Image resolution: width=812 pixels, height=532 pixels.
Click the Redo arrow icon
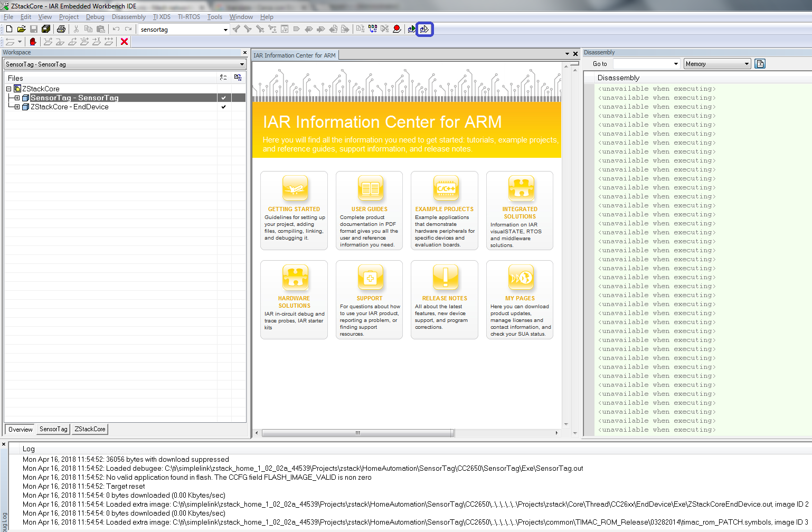pyautogui.click(x=128, y=29)
